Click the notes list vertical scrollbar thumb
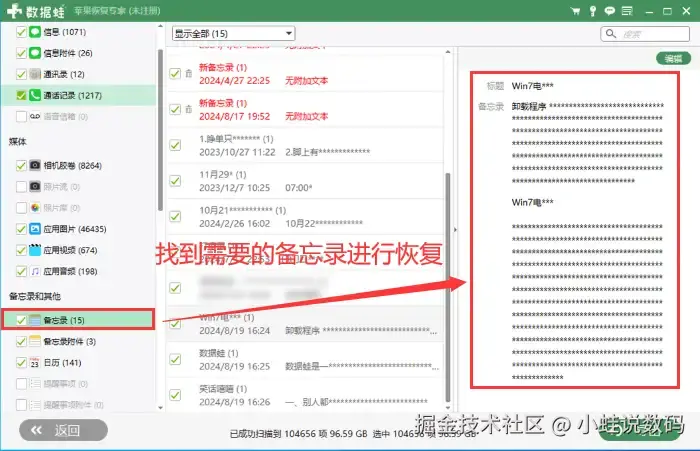 point(448,288)
